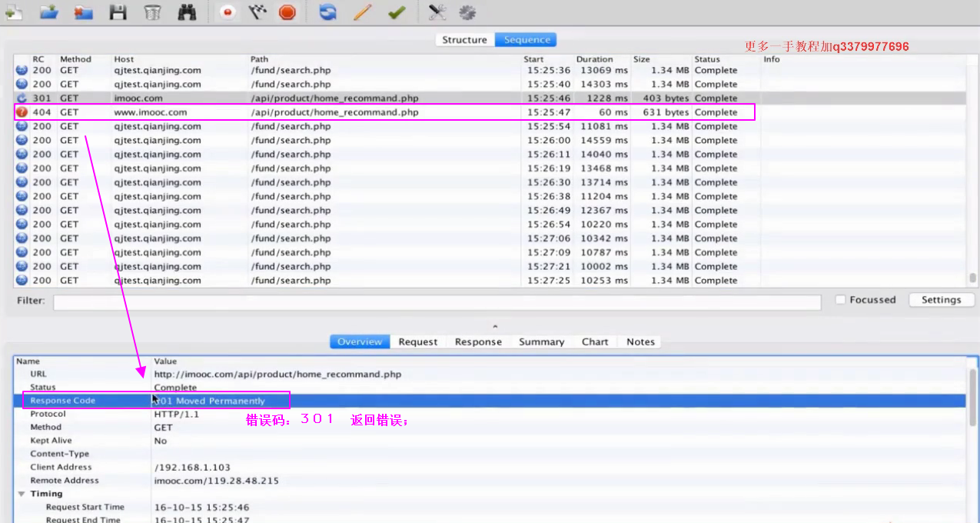Click the New Session icon
Screen dimensions: 980x523
coord(13,12)
